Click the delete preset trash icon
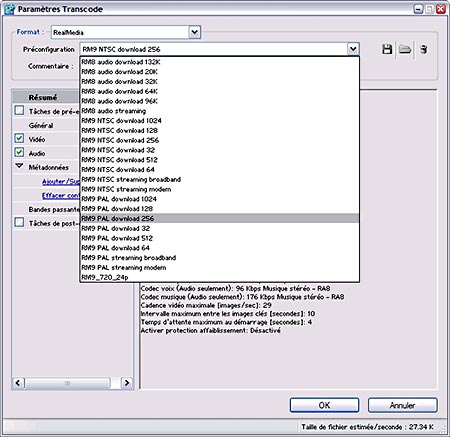Screen dimensions: 450x437 point(423,49)
